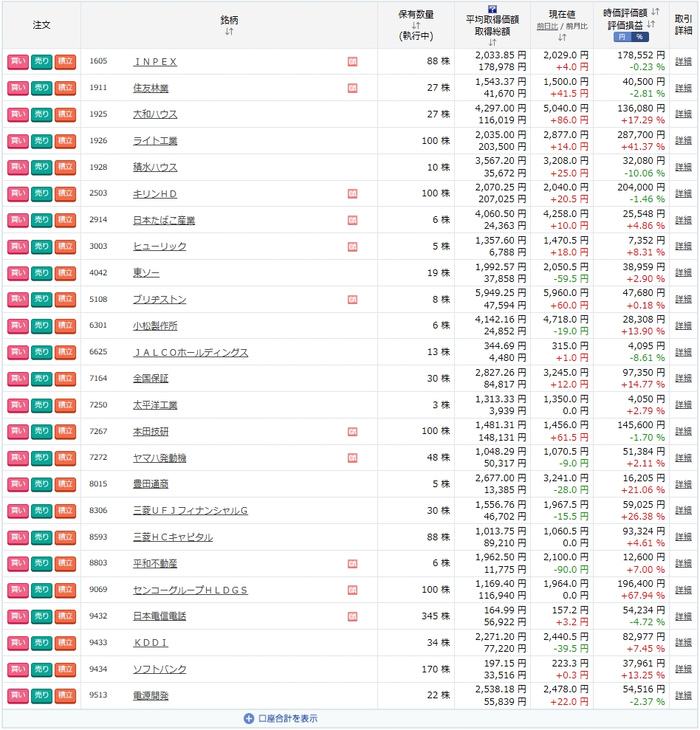Open 三菱HCキャピタル stock link
Viewport: 700px width, 730px height.
point(173,537)
